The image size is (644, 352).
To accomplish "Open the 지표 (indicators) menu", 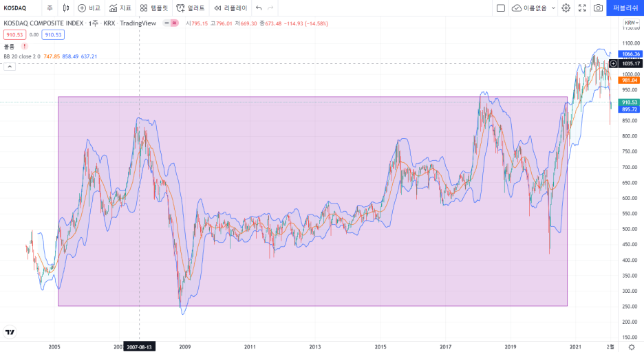I will point(120,8).
